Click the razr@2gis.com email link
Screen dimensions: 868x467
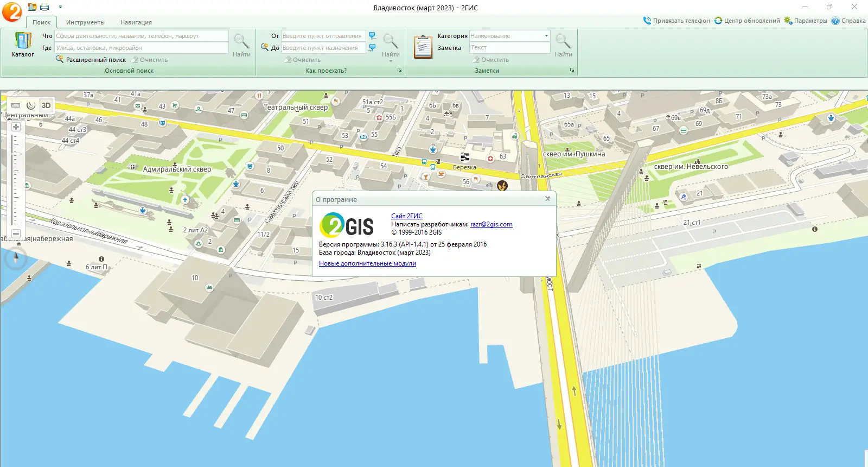click(492, 224)
